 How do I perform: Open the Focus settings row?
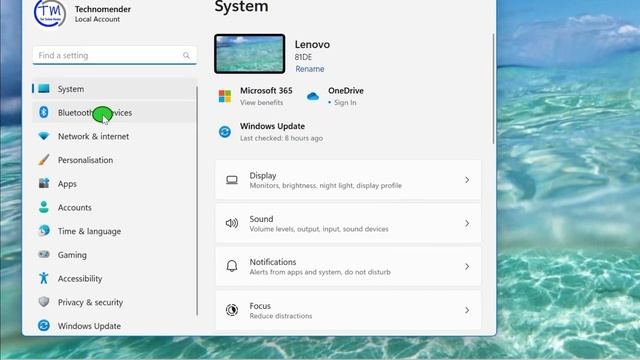(x=348, y=310)
